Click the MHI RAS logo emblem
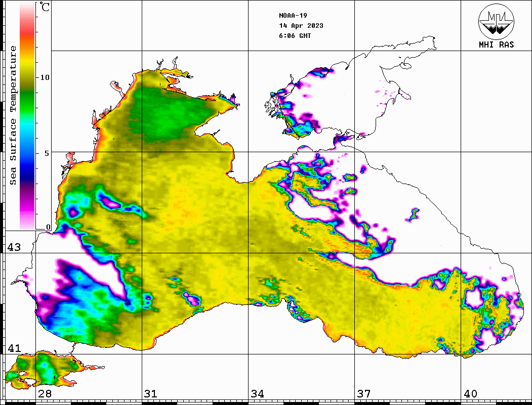The height and width of the screenshot is (405, 532). click(496, 21)
